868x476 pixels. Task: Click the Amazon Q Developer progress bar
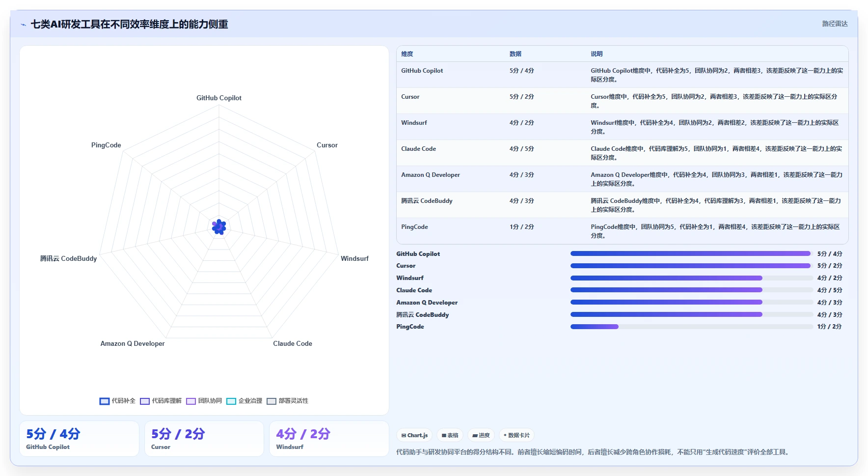pyautogui.click(x=692, y=302)
